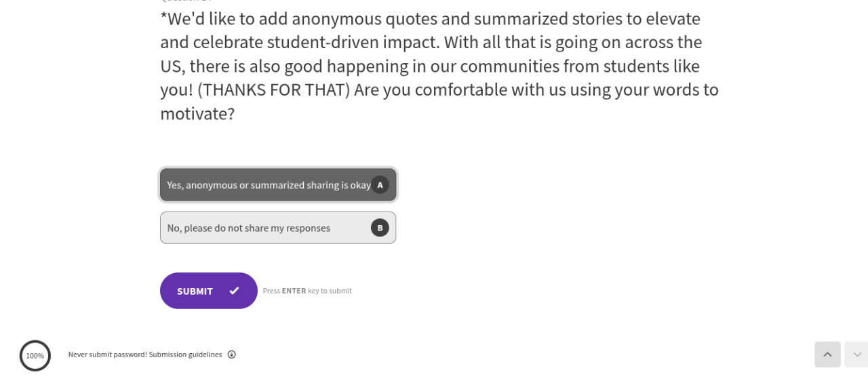Click the "Never submit password!" warning text
Image resolution: width=868 pixels, height=385 pixels.
pyautogui.click(x=107, y=354)
